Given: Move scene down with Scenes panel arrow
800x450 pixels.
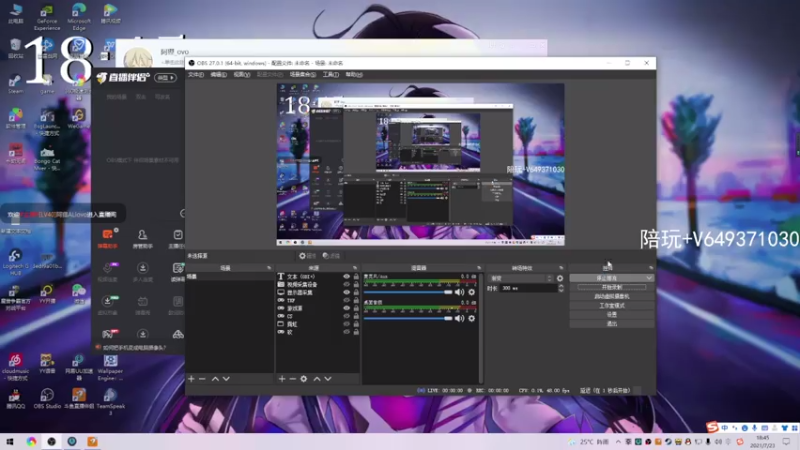Looking at the screenshot, I should (226, 379).
